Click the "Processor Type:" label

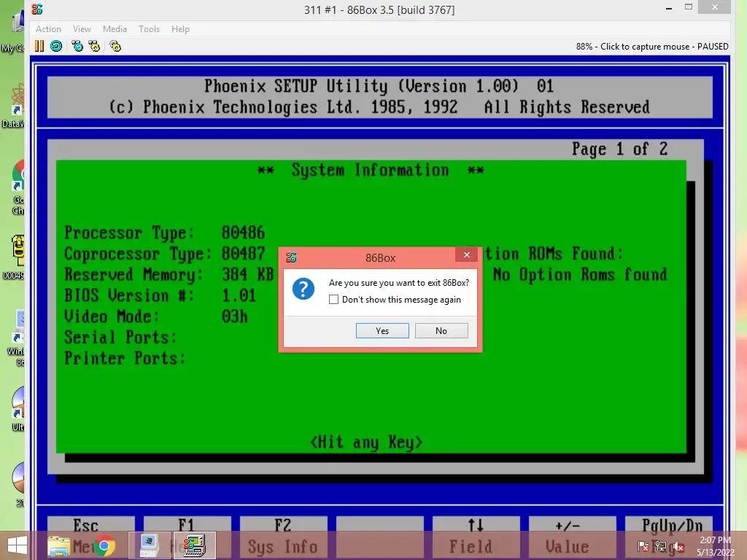[129, 233]
